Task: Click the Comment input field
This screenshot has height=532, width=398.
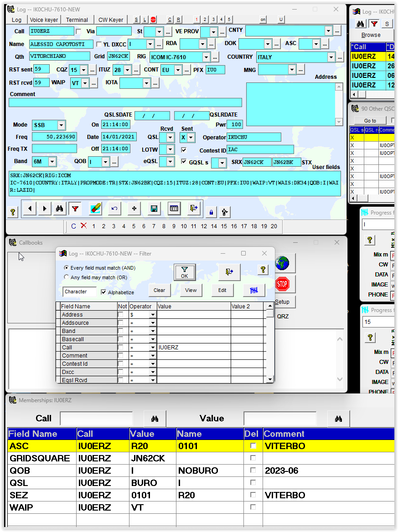Action: point(125,102)
